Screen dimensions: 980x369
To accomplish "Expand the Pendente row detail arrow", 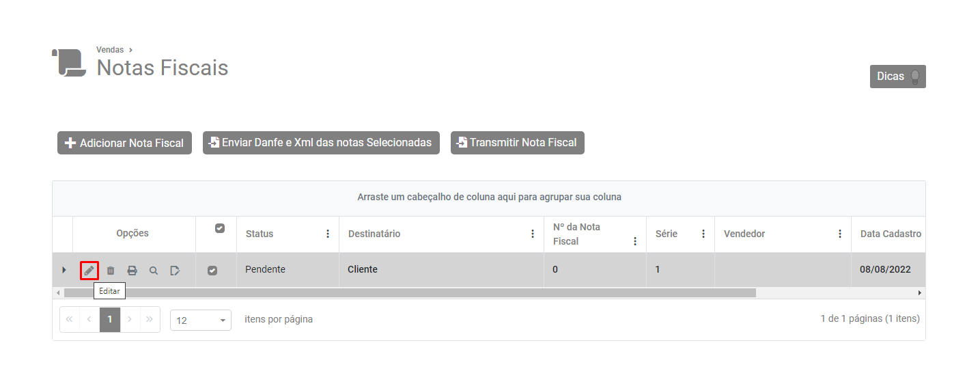I will (64, 270).
